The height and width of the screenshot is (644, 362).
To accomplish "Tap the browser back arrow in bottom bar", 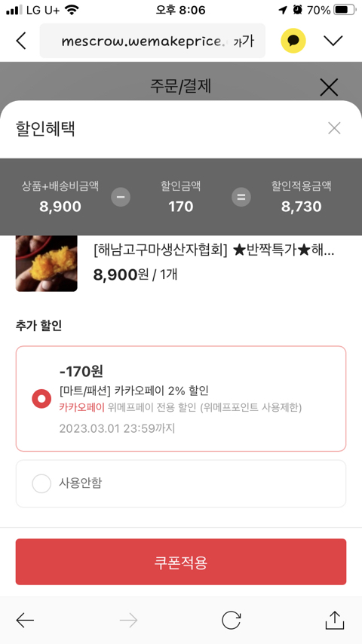I will pos(25,620).
